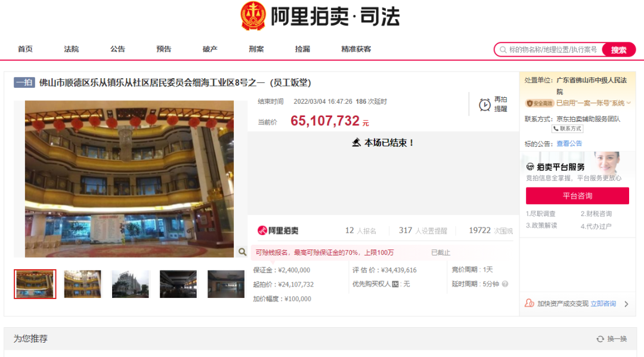The width and height of the screenshot is (644, 357).
Task: Click the 317 人设置提醒 count
Action: tap(423, 230)
